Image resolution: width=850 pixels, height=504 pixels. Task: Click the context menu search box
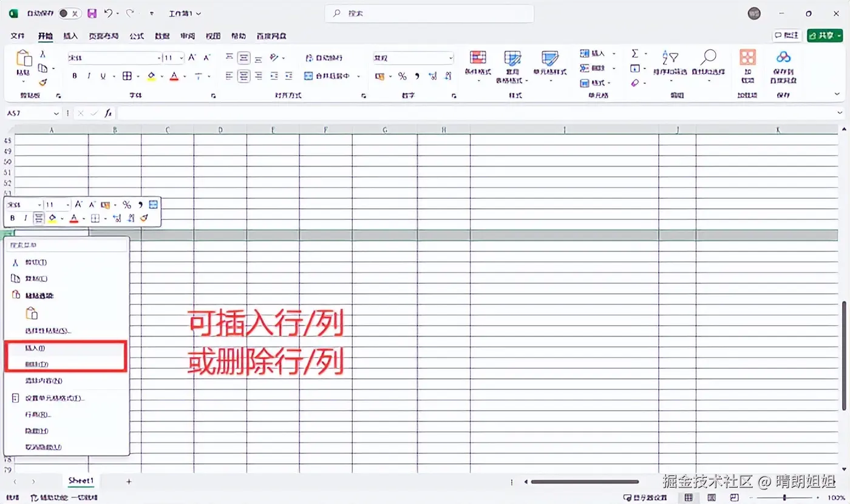pyautogui.click(x=67, y=245)
